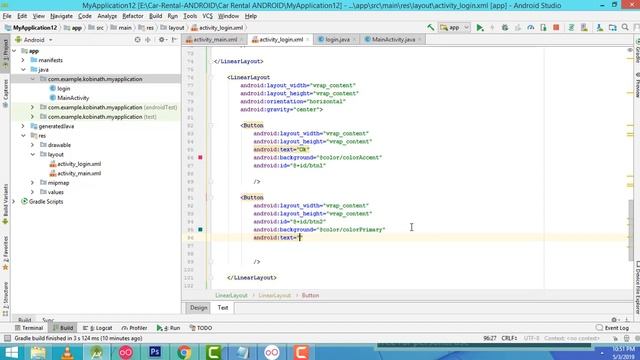Open the Event Log button

(x=612, y=328)
